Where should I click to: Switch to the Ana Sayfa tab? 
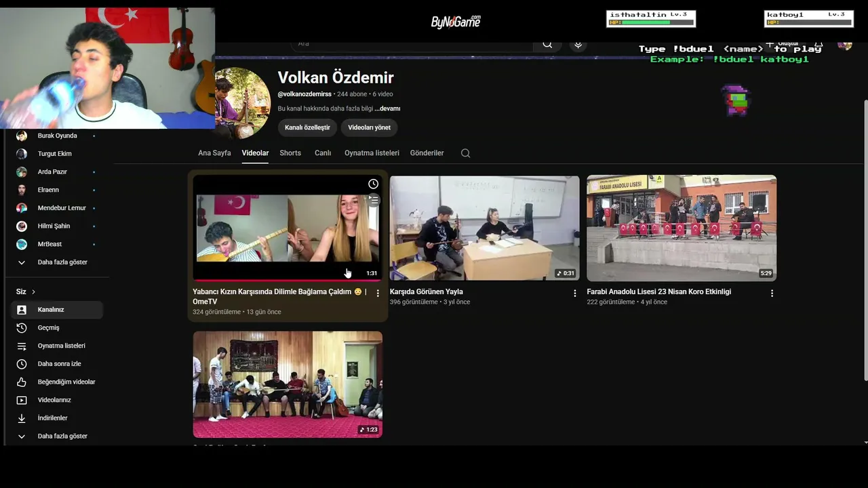click(x=214, y=153)
